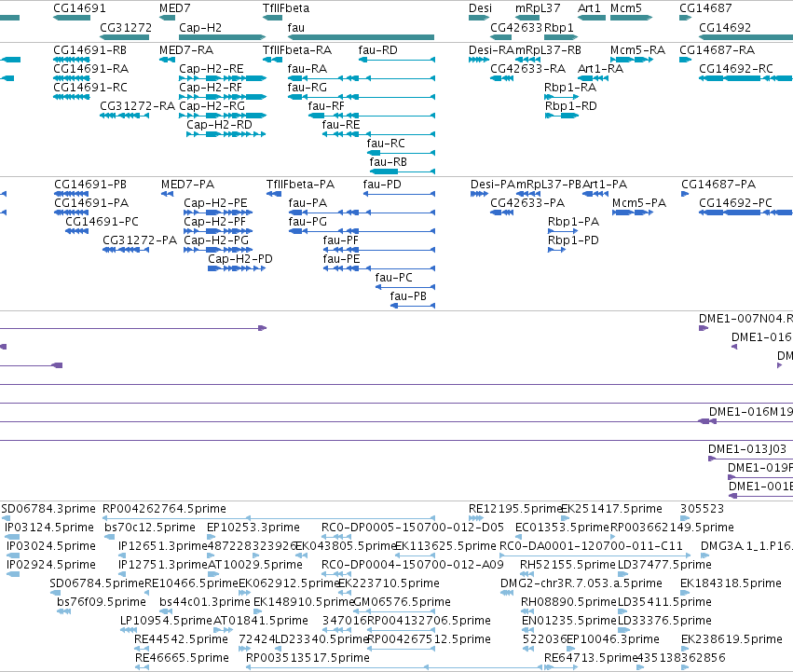Image resolution: width=793 pixels, height=672 pixels.
Task: Select protein Rbp1-PA
Action: 563,231
